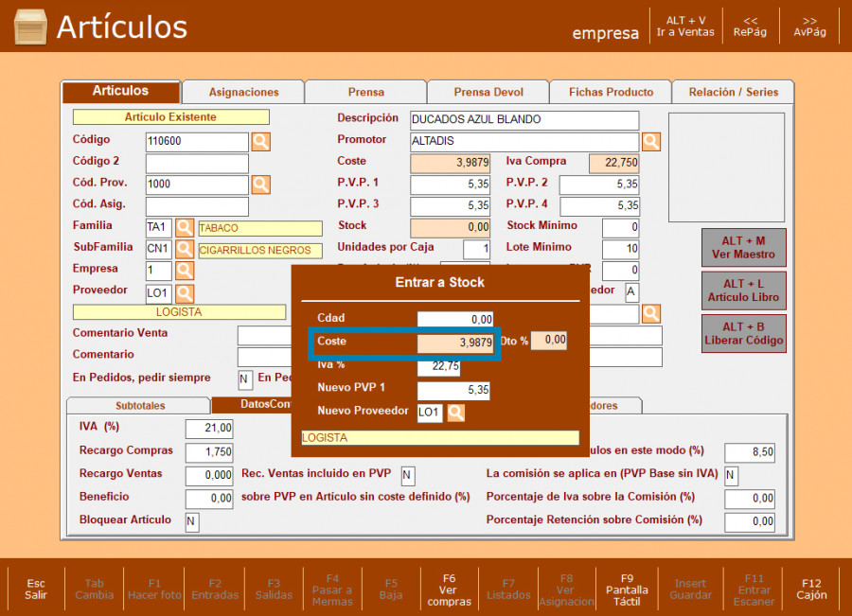Click the search icon next to Código field

point(260,142)
